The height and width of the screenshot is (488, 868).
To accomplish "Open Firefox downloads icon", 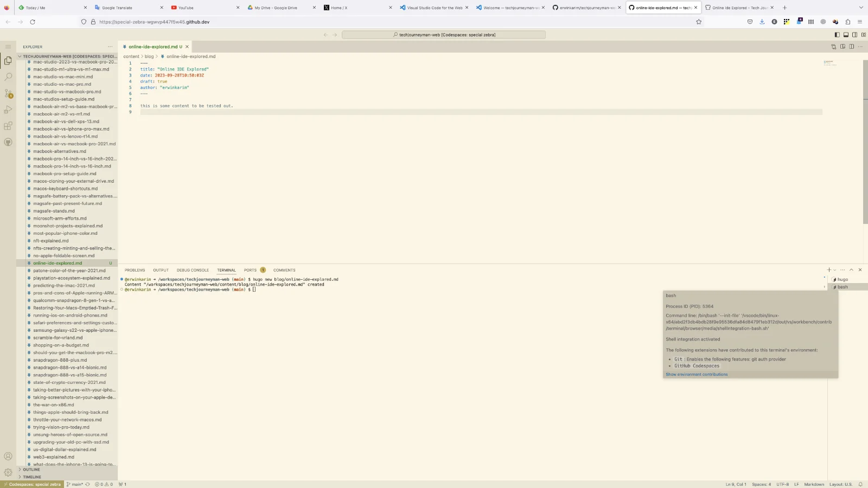I will point(762,22).
